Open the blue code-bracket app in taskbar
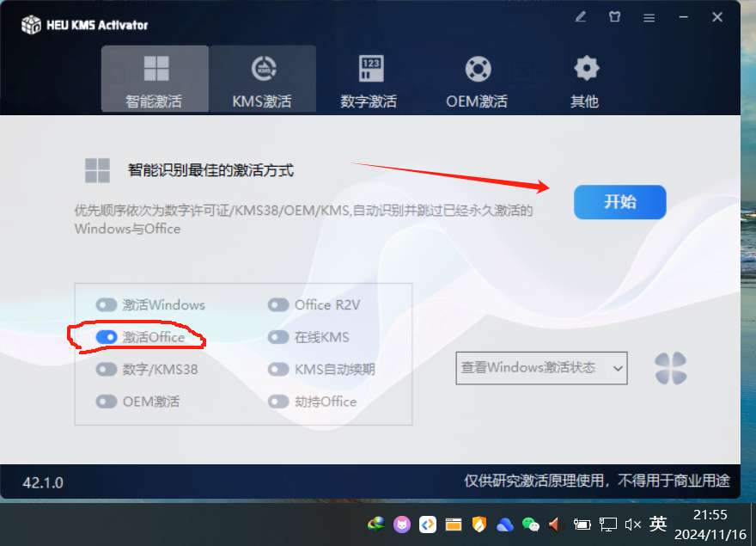This screenshot has height=546, width=756. pyautogui.click(x=428, y=525)
